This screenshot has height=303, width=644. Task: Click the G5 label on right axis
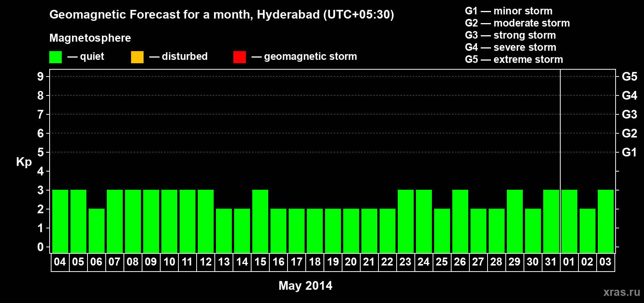[x=630, y=77]
